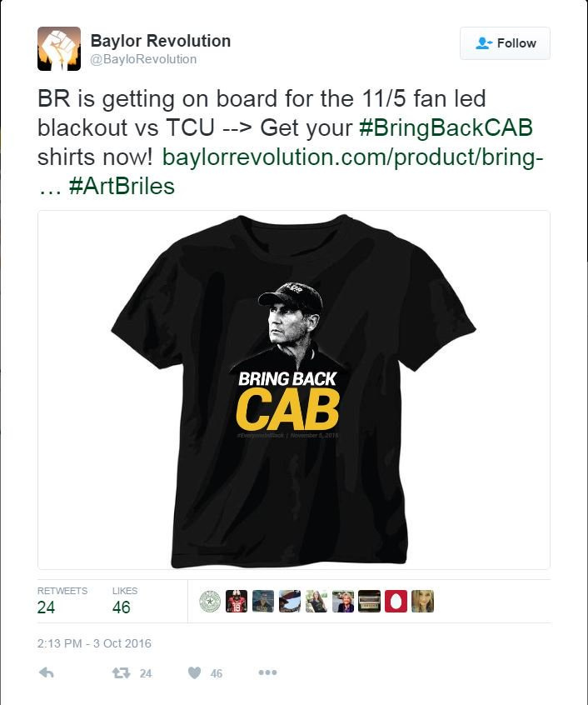Open the tweet timestamp 3 Oct 2016
The image size is (588, 705).
pos(94,643)
